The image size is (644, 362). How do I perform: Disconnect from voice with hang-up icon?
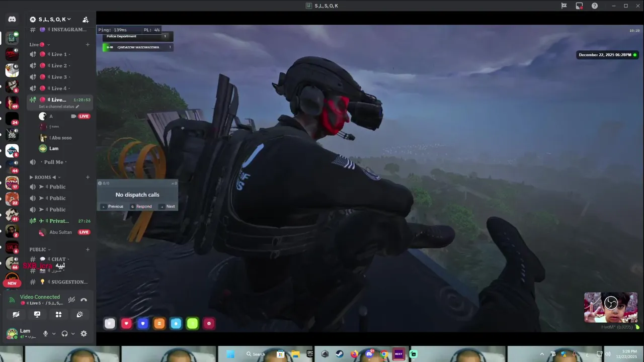[x=84, y=300]
